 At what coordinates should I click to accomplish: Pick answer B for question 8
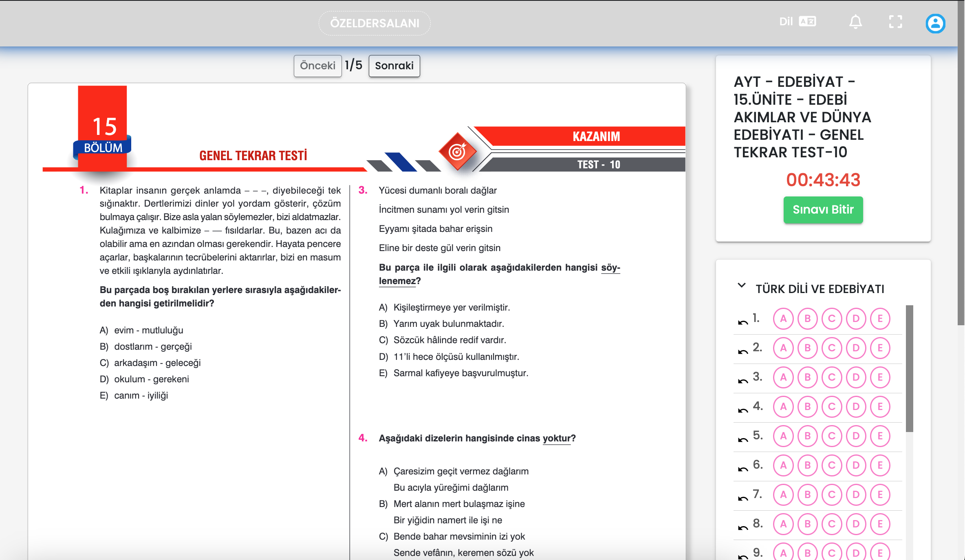[807, 524]
